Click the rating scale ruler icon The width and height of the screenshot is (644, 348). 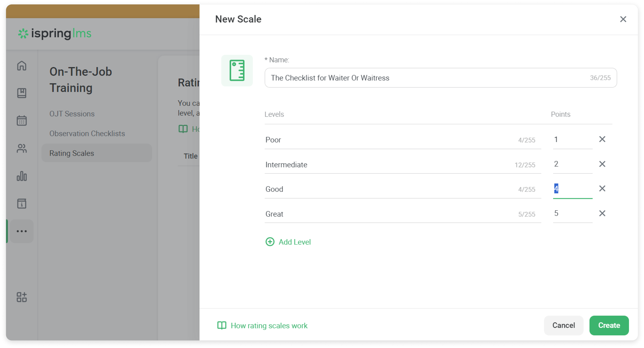(x=237, y=71)
